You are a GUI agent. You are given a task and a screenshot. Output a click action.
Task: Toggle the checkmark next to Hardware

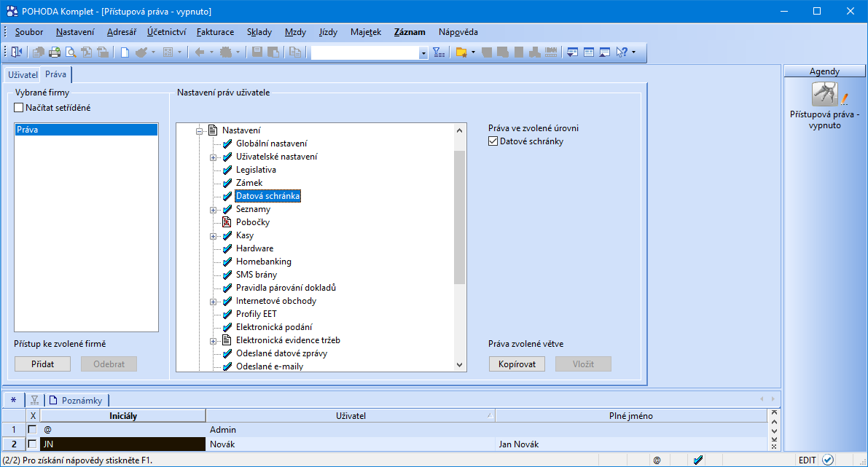pos(227,248)
